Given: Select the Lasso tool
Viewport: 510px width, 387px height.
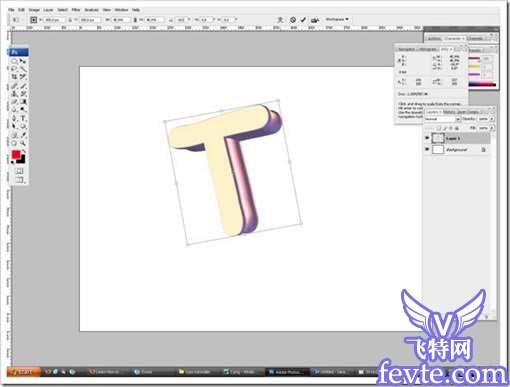Looking at the screenshot, I should click(x=14, y=69).
